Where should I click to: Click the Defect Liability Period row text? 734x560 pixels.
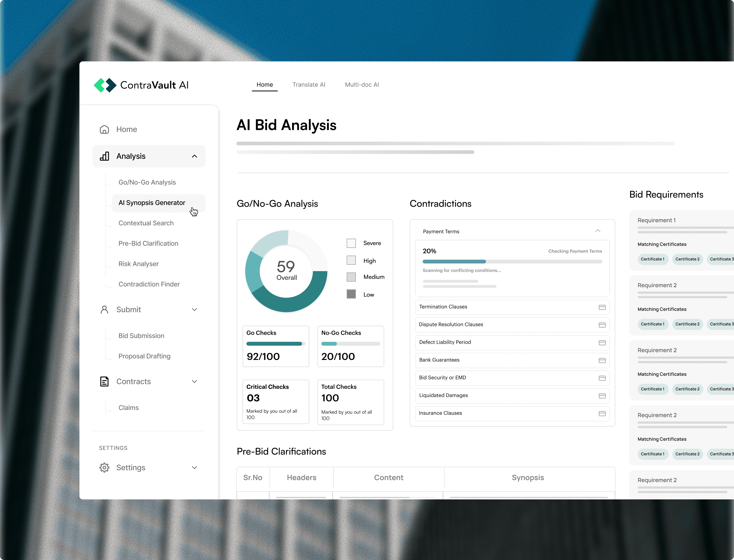pyautogui.click(x=445, y=342)
